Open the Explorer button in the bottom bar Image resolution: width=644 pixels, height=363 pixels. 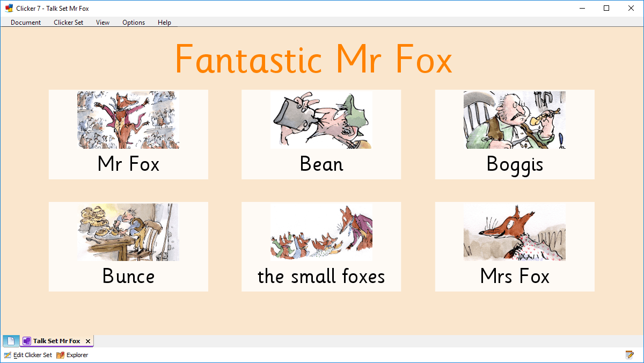(72, 355)
